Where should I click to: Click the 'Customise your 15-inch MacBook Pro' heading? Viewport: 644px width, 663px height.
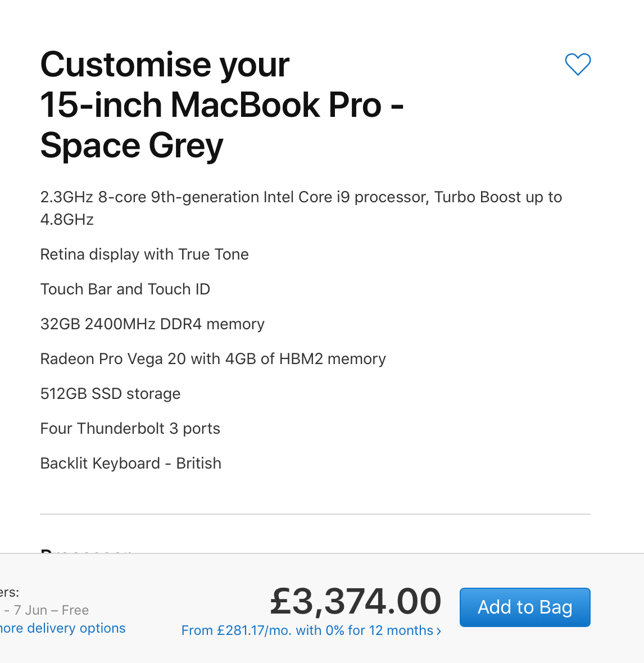[x=165, y=65]
